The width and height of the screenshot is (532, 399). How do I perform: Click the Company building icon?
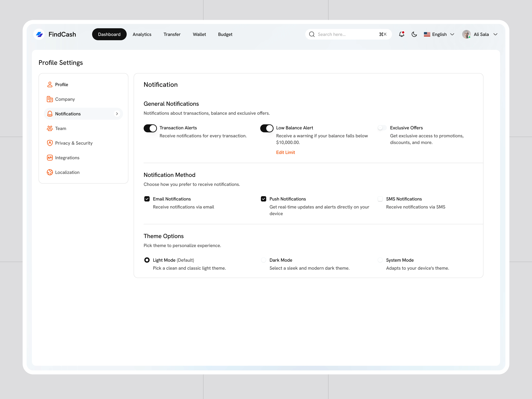(x=50, y=99)
